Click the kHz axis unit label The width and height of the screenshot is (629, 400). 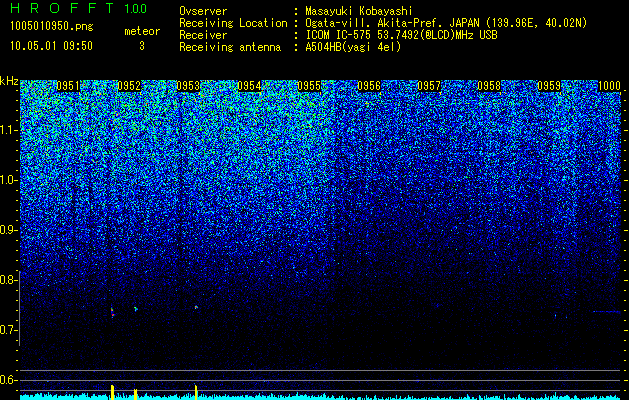(9, 81)
